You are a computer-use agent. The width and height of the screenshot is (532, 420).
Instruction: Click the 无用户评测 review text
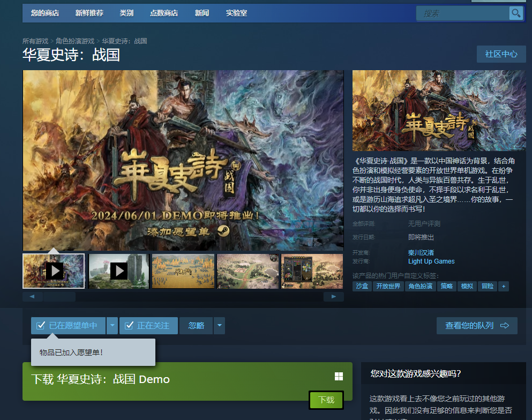[424, 224]
